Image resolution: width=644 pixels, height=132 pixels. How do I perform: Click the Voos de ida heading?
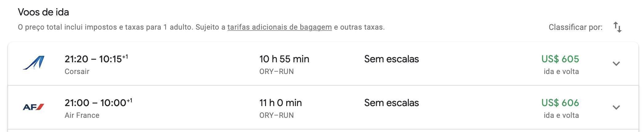43,12
